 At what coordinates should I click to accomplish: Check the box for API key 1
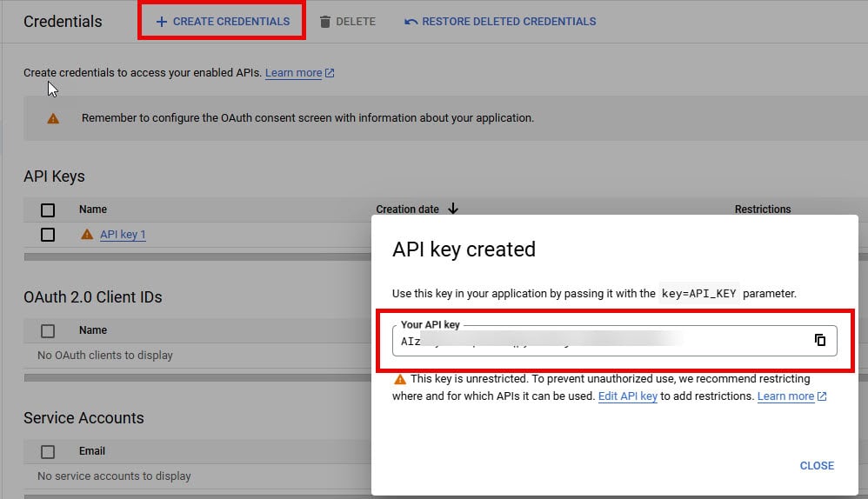coord(48,235)
